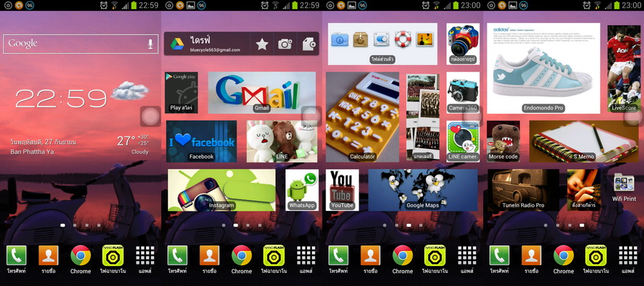Open the Gmail tile
Screen dimensions: 644x286
[262, 93]
